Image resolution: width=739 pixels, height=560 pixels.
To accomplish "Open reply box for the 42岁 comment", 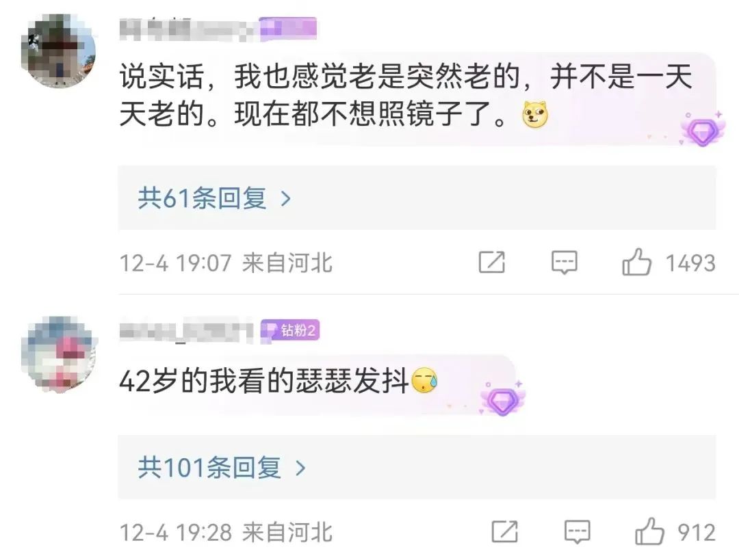I will pos(578,532).
